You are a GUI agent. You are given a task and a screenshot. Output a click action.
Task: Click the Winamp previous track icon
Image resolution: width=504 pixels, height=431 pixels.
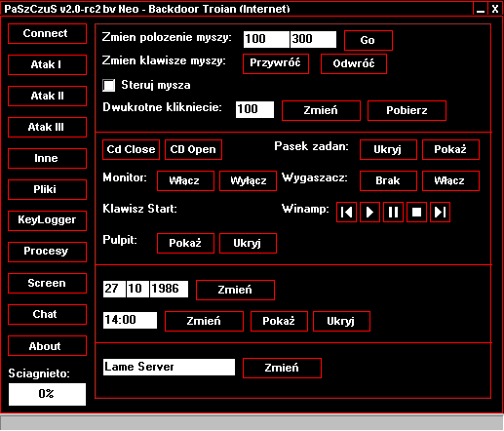coord(346,213)
